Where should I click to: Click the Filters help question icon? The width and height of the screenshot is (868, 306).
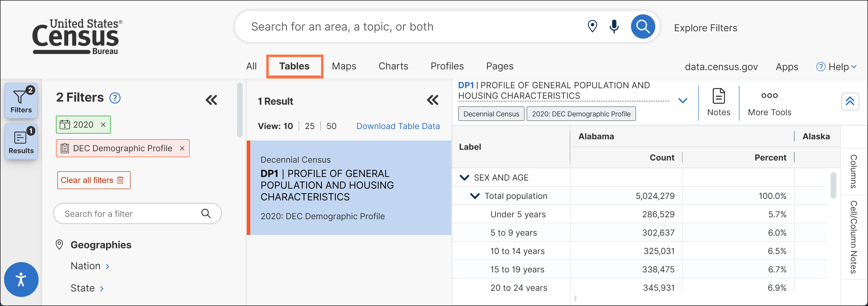click(x=115, y=98)
